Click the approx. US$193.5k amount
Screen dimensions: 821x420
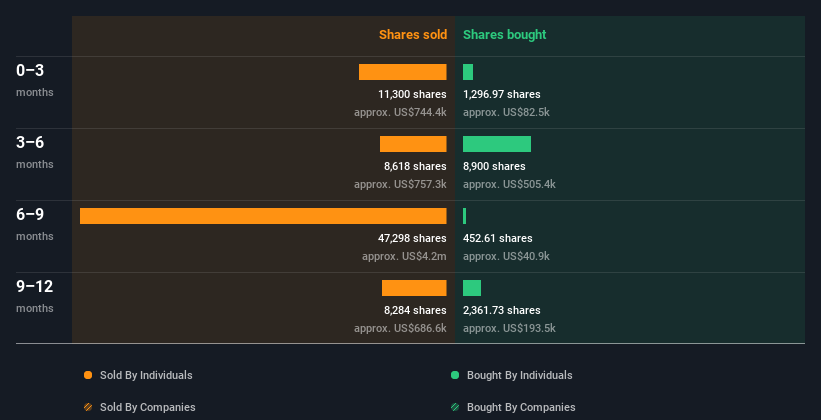[x=509, y=328]
